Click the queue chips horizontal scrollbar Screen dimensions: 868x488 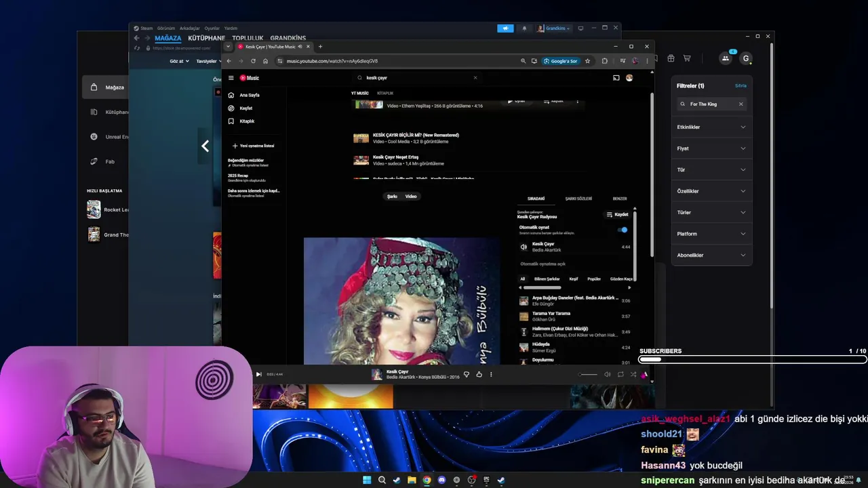[542, 287]
